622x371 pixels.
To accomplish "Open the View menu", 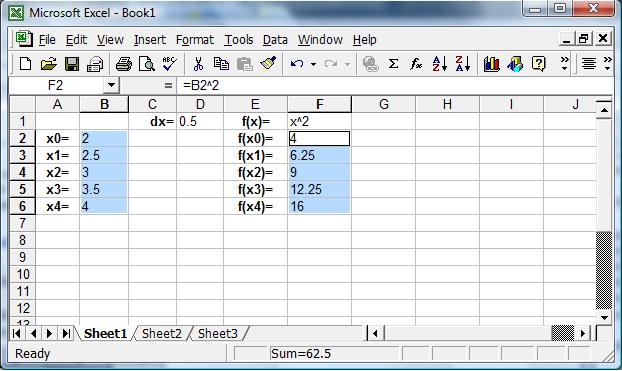I will pos(110,40).
